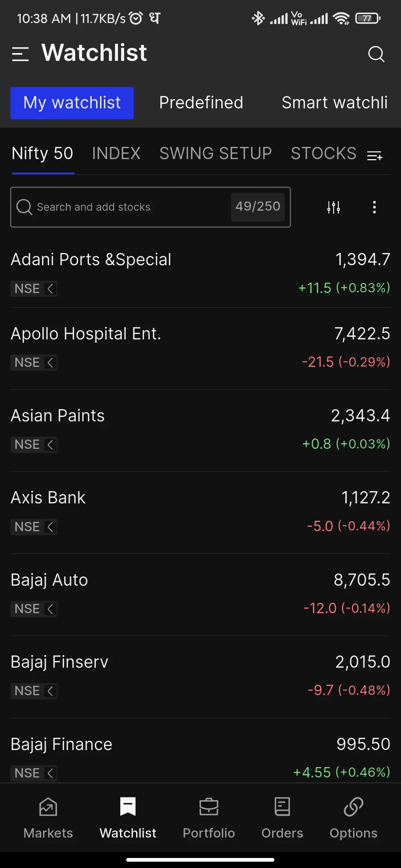Open the add watchlist list icon
This screenshot has height=868, width=401.
tap(375, 156)
